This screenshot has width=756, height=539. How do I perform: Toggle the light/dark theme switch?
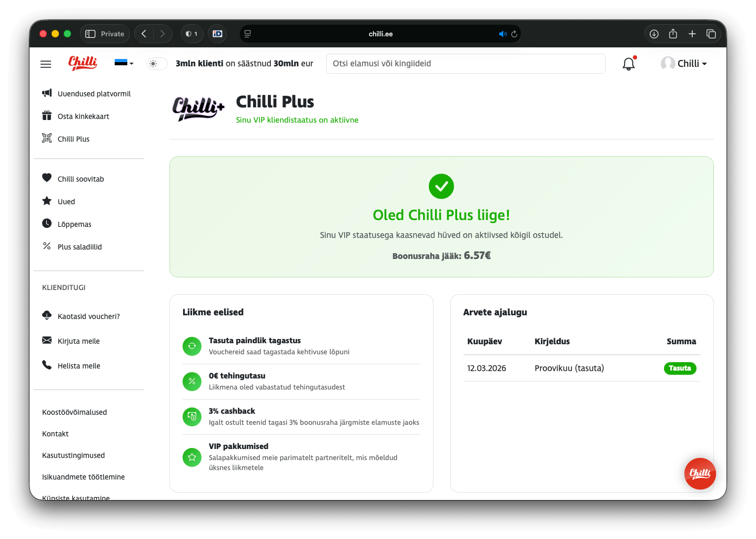pos(157,64)
